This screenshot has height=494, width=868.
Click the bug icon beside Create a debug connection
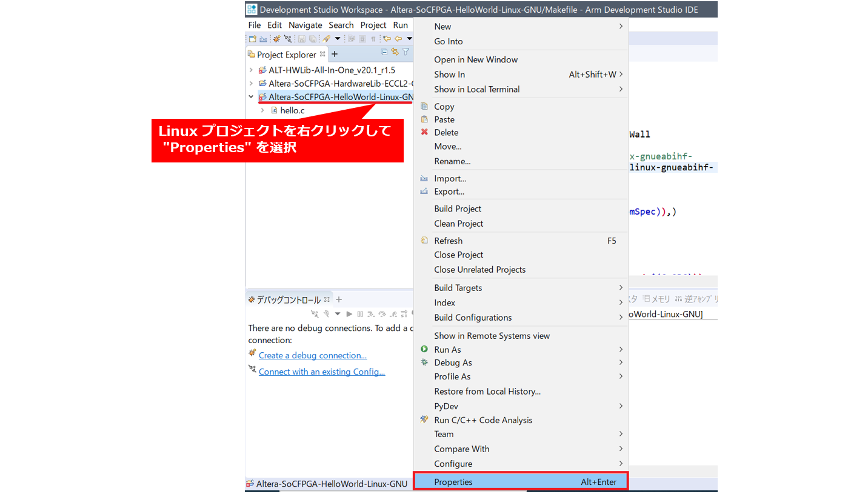pos(252,354)
